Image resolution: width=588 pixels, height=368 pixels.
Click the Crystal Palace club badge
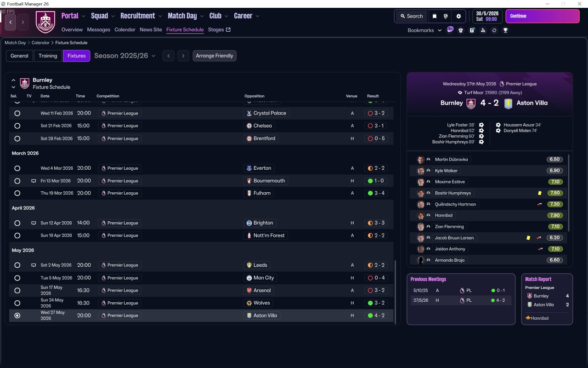(249, 113)
